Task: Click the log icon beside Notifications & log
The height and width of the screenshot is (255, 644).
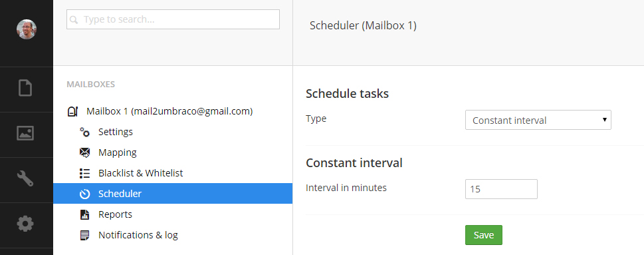Action: point(84,235)
